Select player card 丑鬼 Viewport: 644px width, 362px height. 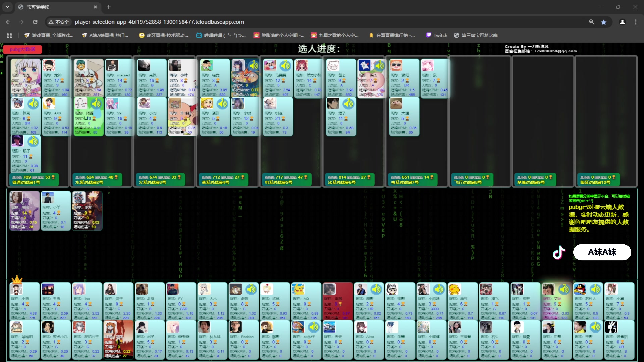56,301
